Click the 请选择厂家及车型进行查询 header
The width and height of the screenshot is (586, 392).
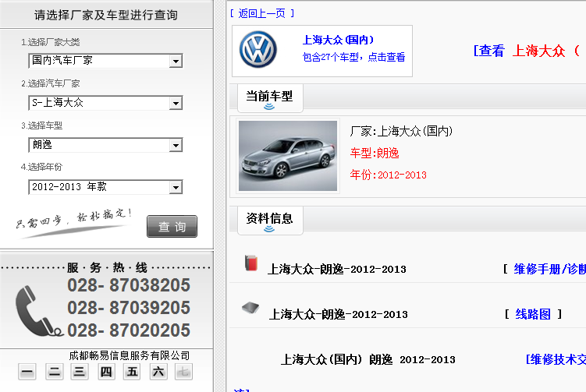106,15
